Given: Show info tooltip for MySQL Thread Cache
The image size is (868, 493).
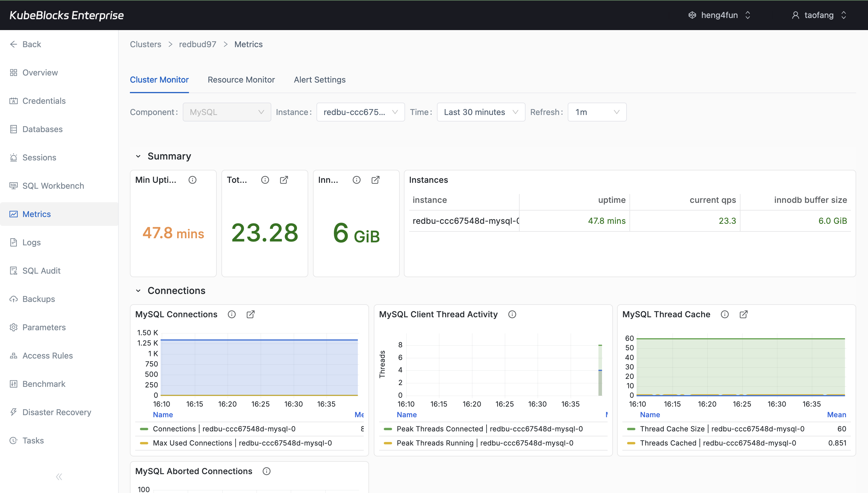Looking at the screenshot, I should [724, 314].
